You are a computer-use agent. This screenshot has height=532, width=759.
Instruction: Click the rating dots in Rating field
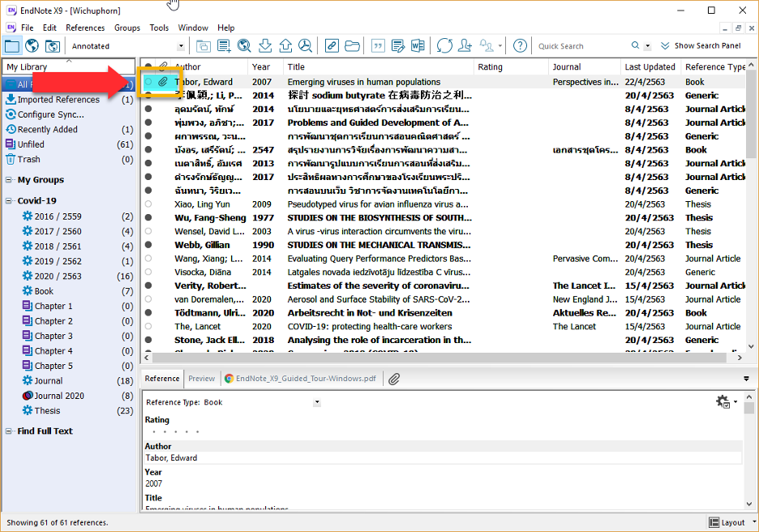point(175,431)
